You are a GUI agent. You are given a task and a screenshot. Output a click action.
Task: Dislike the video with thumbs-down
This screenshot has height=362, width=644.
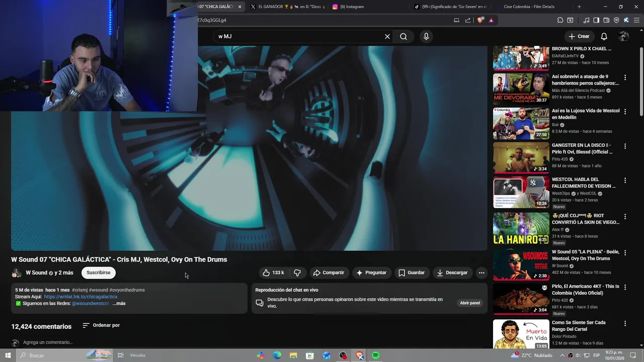pyautogui.click(x=297, y=273)
